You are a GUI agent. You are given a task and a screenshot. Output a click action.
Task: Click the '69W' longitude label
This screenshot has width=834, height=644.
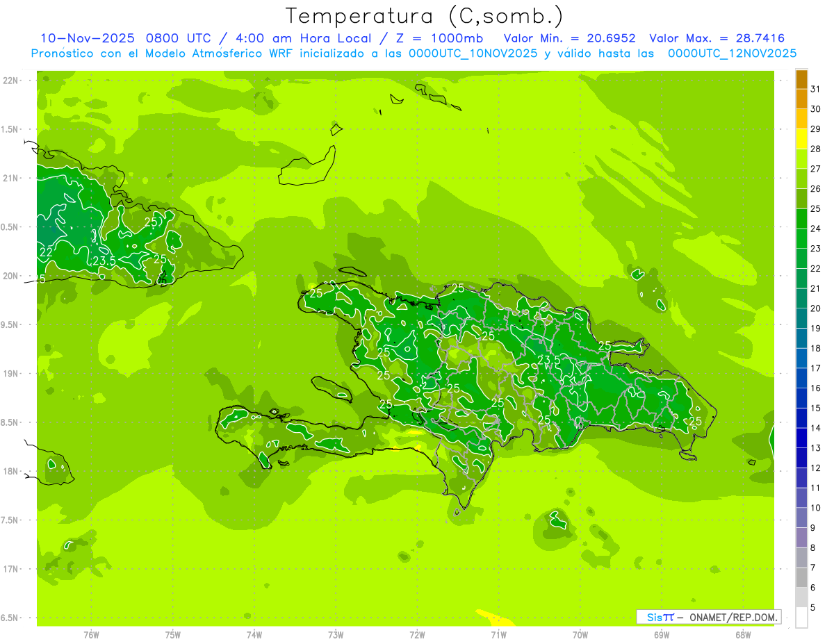[662, 635]
